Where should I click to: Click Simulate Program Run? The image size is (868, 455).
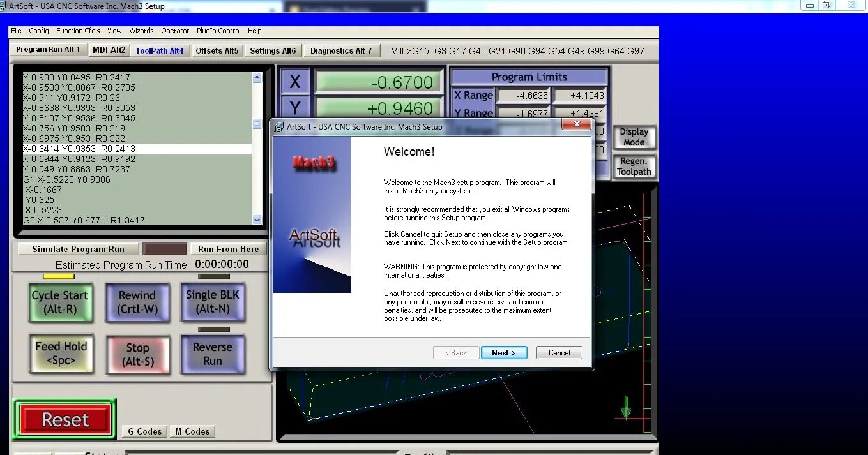78,249
